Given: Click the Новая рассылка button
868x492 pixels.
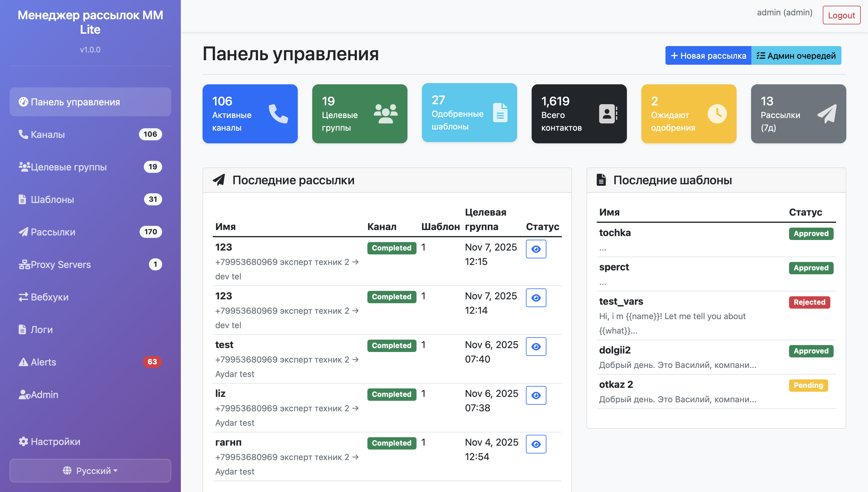Looking at the screenshot, I should click(708, 55).
